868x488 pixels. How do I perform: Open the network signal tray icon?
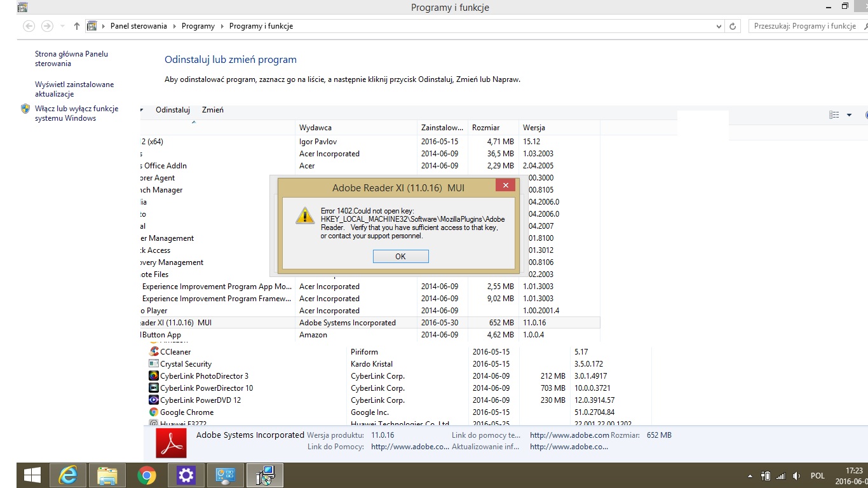pyautogui.click(x=781, y=475)
